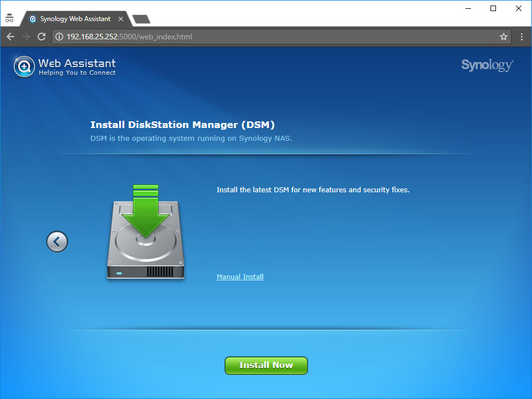
Task: Go back with the round left-arrow button
Action: (x=57, y=242)
